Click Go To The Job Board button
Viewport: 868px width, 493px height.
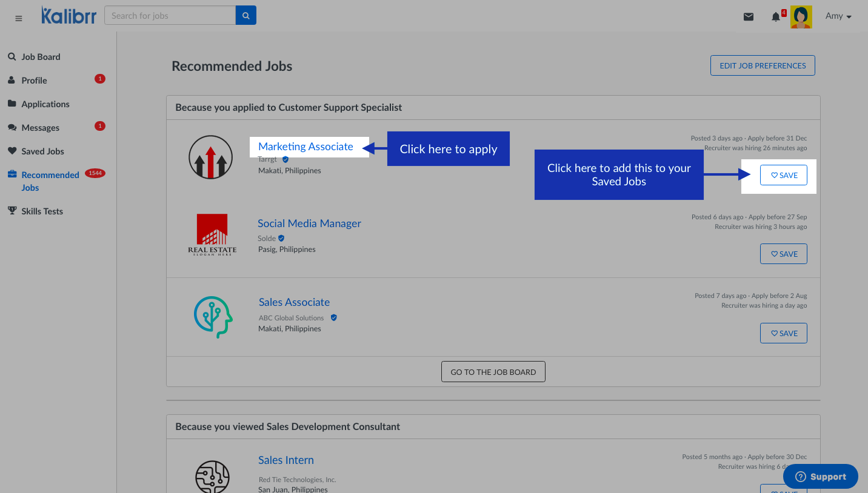[x=493, y=372]
